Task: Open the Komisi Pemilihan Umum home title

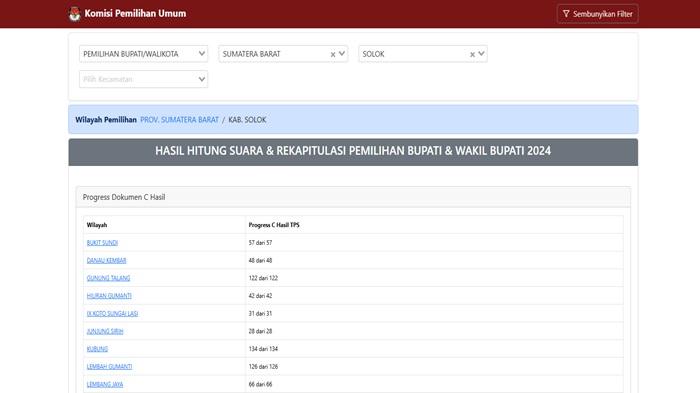Action: pyautogui.click(x=135, y=13)
